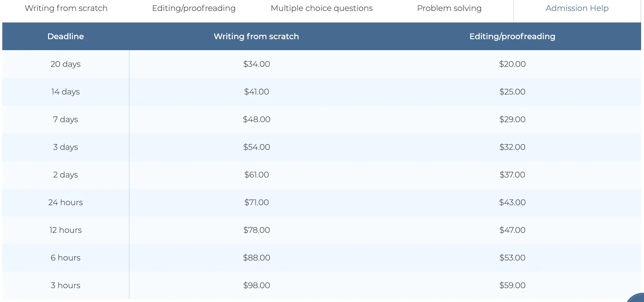The width and height of the screenshot is (644, 302).
Task: Select the 20 days deadline row
Action: [66, 64]
